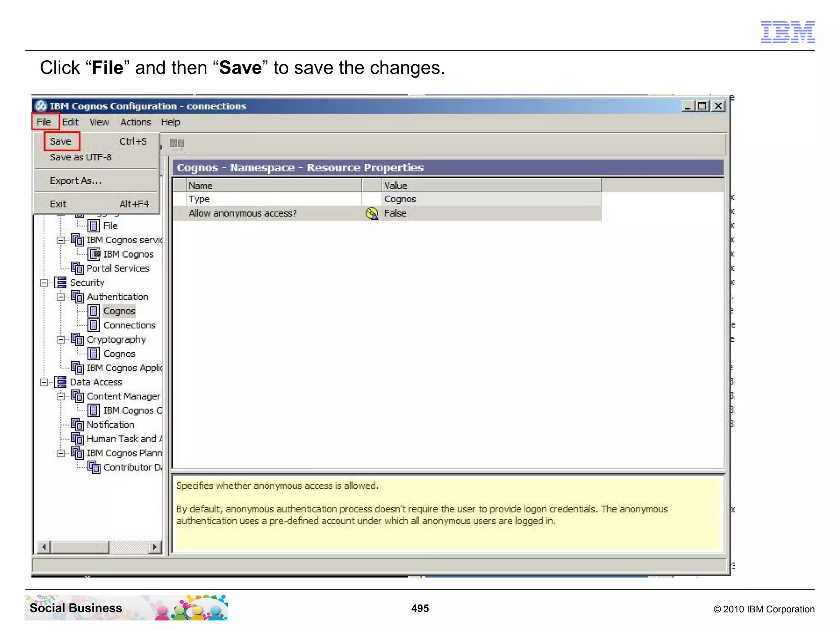Click the edit icon beside False value
Screen dimensions: 840x630
point(372,213)
